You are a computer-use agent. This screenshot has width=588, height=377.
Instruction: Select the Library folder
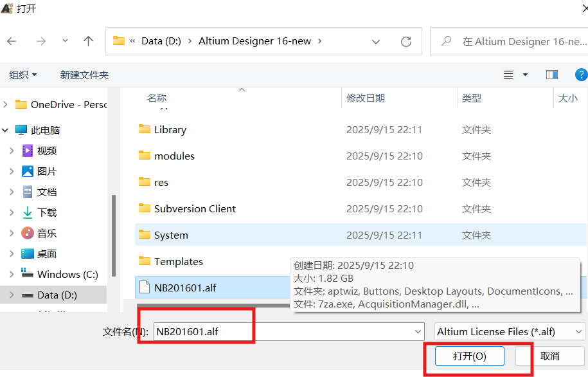coord(361,129)
